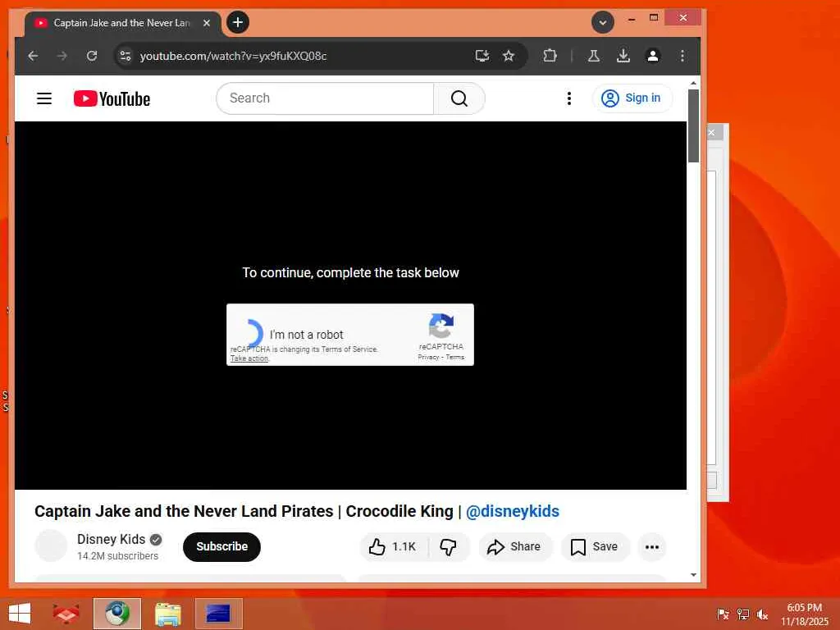
Task: Click the page vertical scrollbar thumb
Action: 693,126
